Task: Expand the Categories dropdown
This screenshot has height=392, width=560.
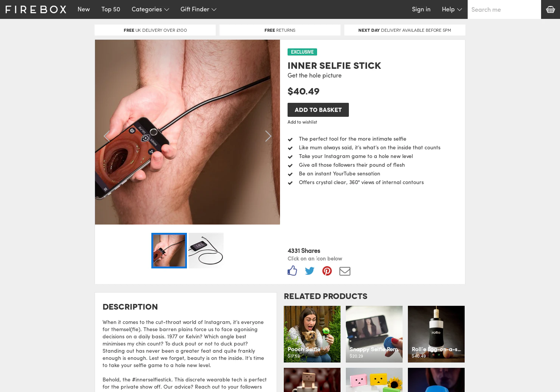Action: [x=150, y=9]
